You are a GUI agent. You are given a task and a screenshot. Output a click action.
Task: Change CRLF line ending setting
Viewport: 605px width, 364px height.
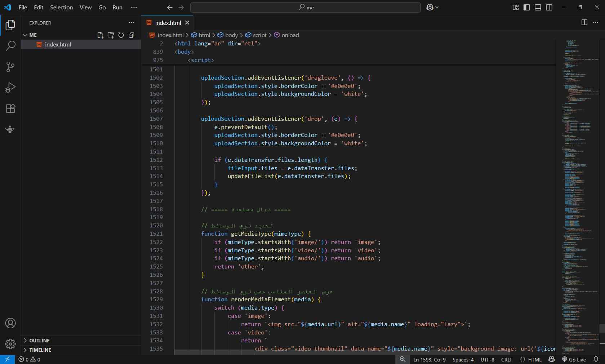click(507, 360)
